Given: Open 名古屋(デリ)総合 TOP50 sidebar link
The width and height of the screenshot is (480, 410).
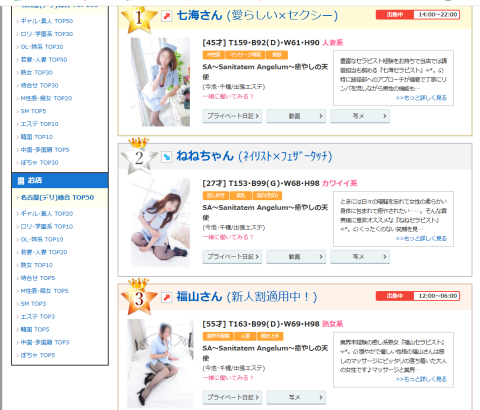Looking at the screenshot, I should click(57, 197).
